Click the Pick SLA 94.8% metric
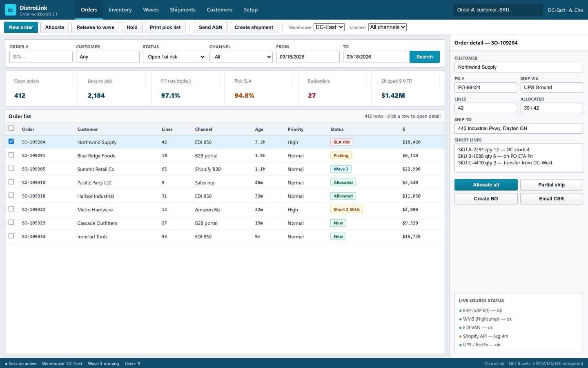This screenshot has height=368, width=588. pyautogui.click(x=261, y=89)
